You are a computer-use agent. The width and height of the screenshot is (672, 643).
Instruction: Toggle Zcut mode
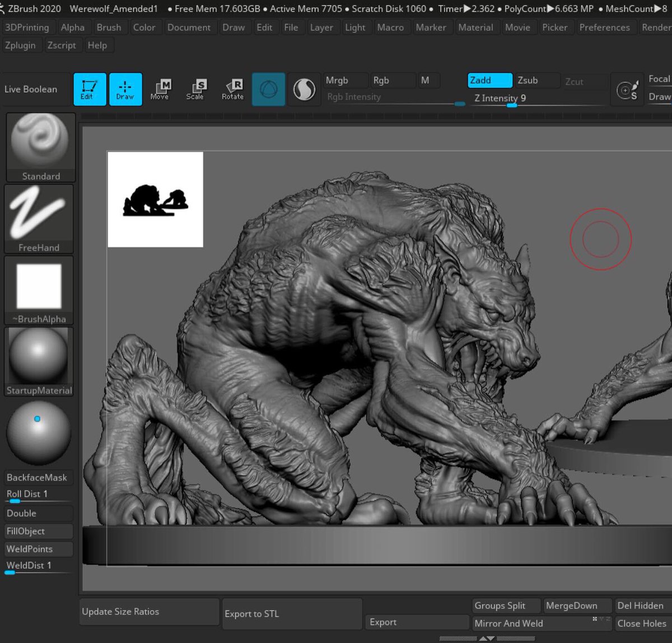[585, 82]
